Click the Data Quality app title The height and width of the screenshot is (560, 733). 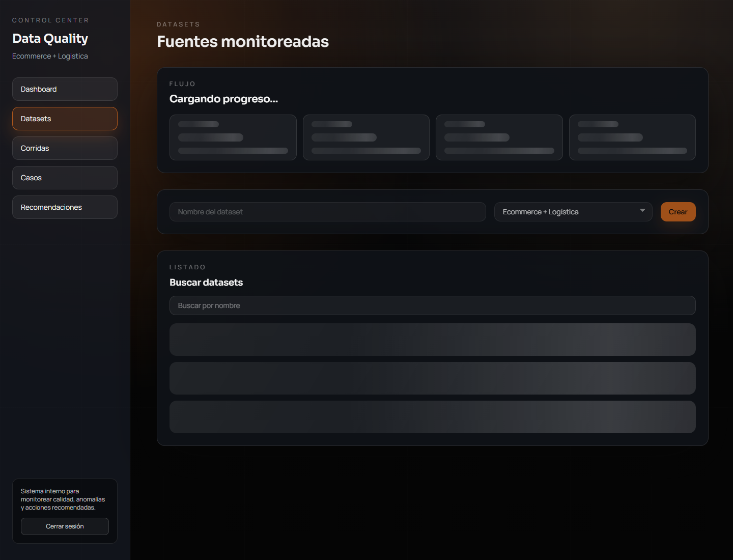click(x=50, y=39)
